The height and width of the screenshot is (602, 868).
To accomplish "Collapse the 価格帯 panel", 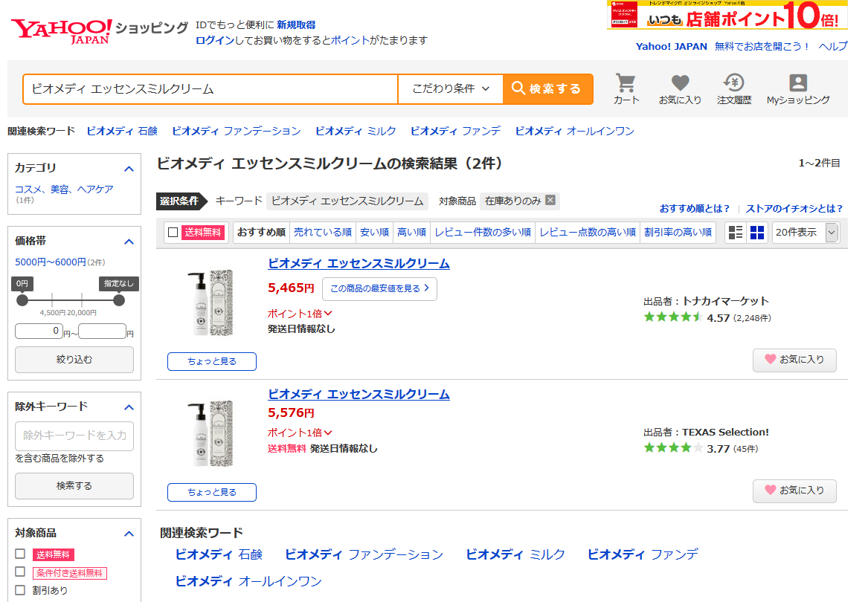I will (x=129, y=242).
